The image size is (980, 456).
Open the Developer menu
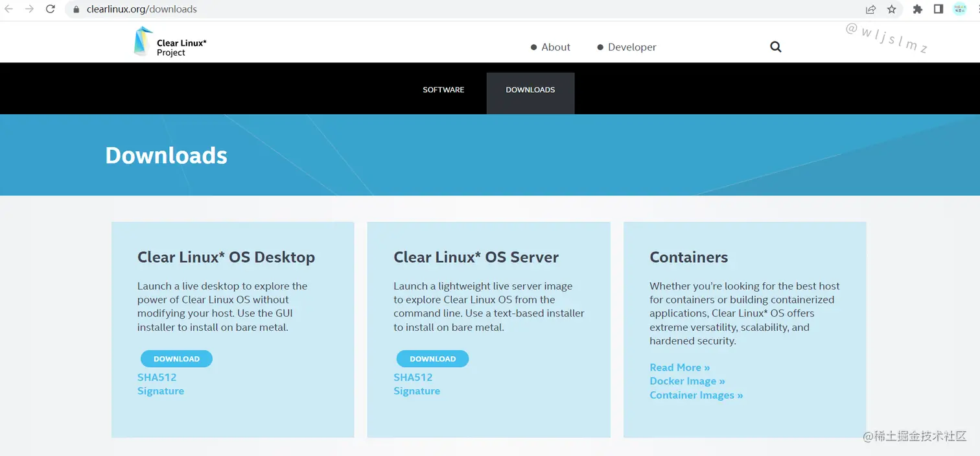(627, 47)
